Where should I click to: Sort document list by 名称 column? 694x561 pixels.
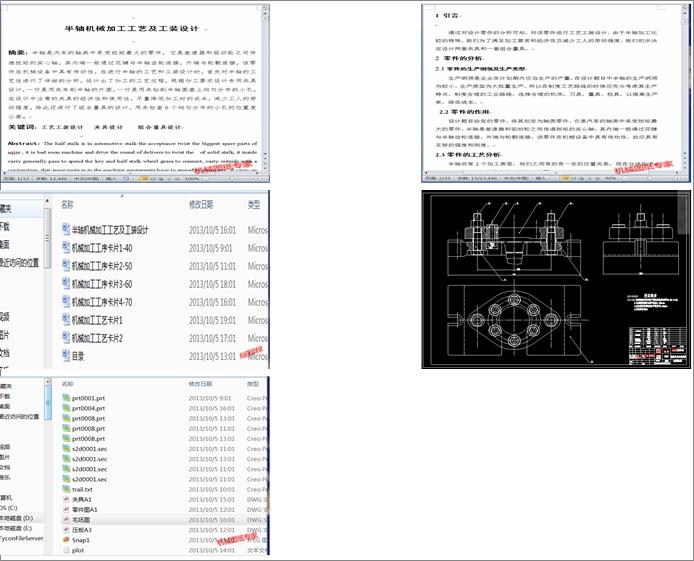click(67, 204)
